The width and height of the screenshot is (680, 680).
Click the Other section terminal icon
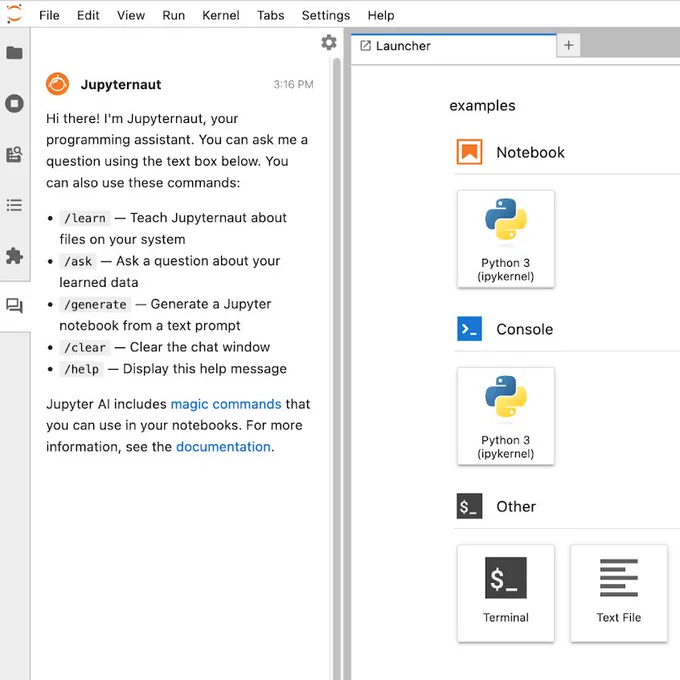469,506
